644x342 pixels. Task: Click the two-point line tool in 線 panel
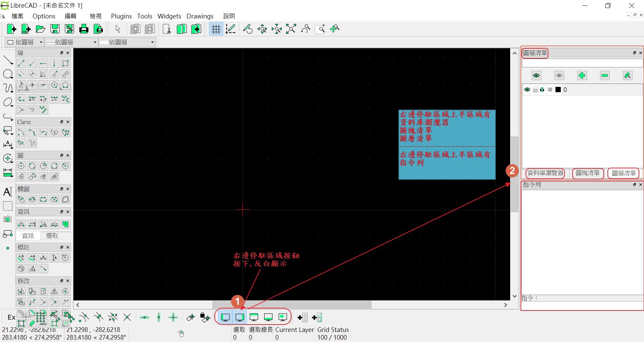coord(21,63)
